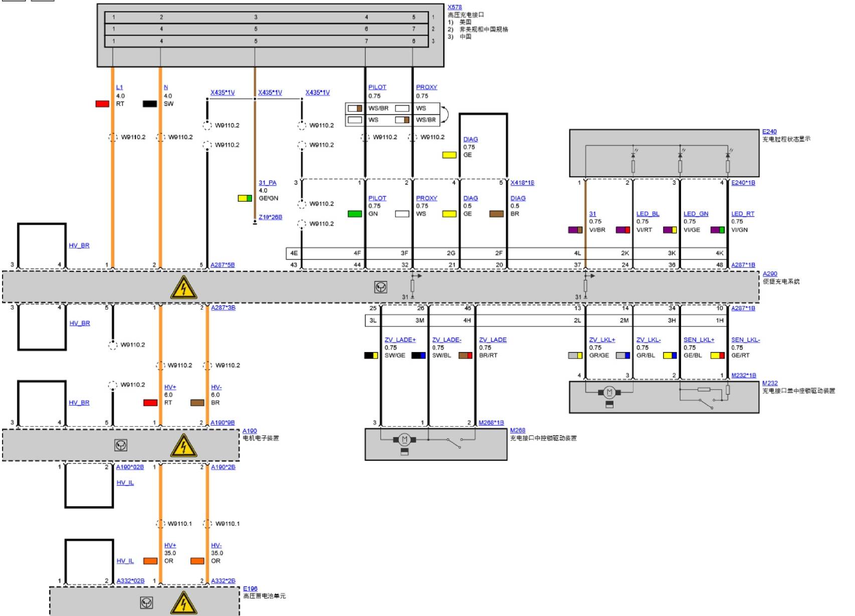The image size is (855, 616).
Task: Open the E240*1B connector link
Action: pyautogui.click(x=743, y=183)
